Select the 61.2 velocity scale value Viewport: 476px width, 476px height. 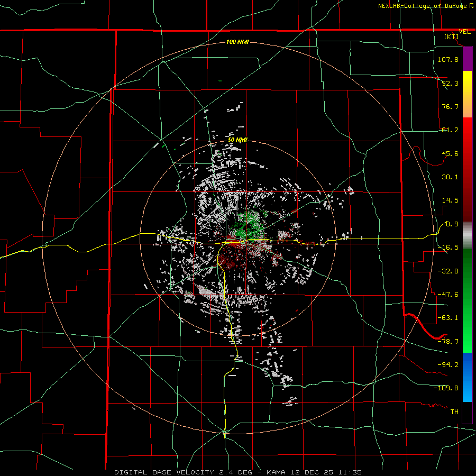coord(450,130)
